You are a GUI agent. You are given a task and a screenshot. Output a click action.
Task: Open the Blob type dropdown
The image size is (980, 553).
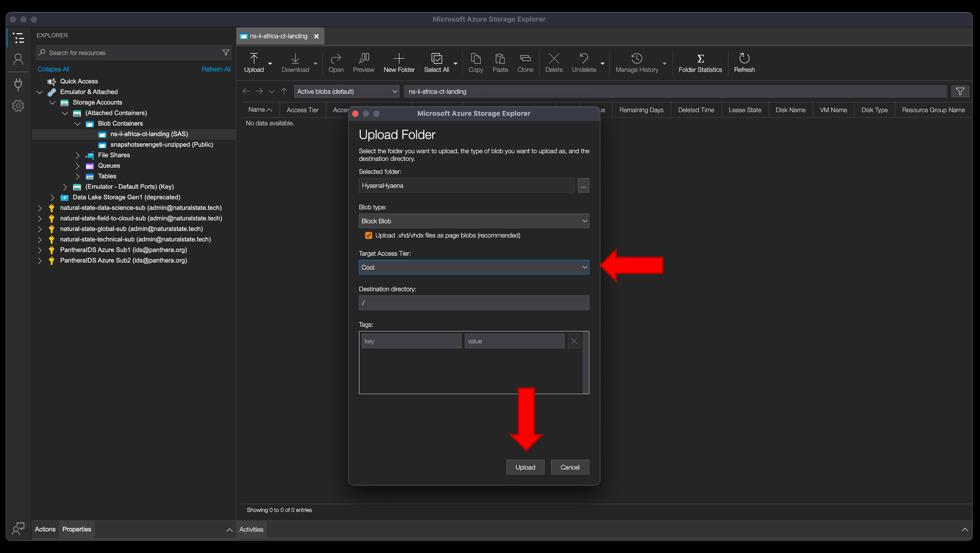tap(474, 221)
